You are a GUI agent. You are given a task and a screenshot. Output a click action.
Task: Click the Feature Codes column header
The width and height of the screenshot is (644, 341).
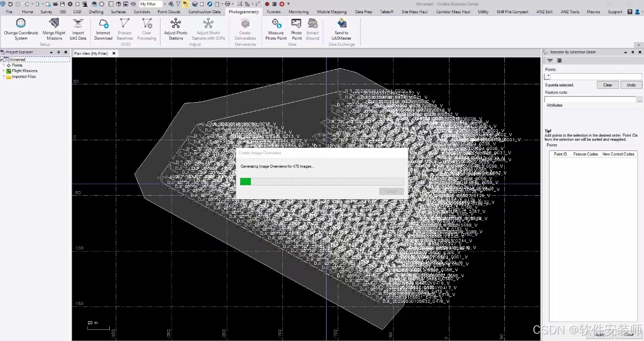[x=586, y=154]
